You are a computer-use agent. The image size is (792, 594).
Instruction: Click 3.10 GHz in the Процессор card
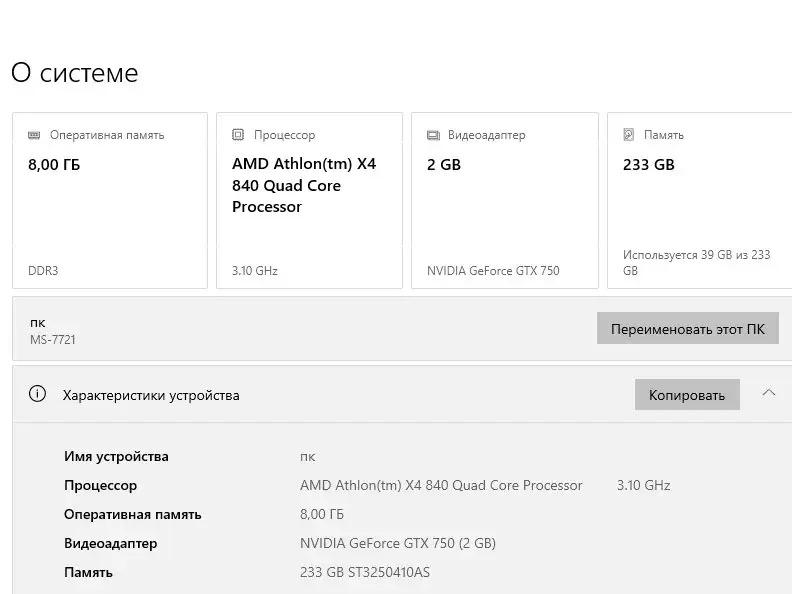[255, 271]
